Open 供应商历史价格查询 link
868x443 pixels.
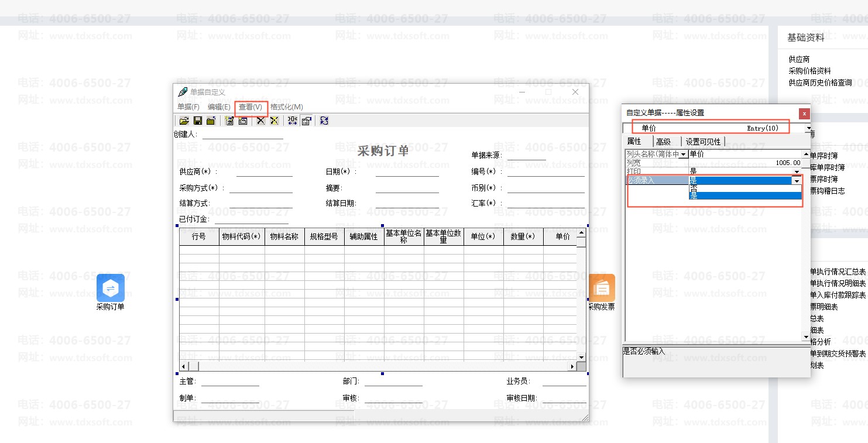point(820,83)
